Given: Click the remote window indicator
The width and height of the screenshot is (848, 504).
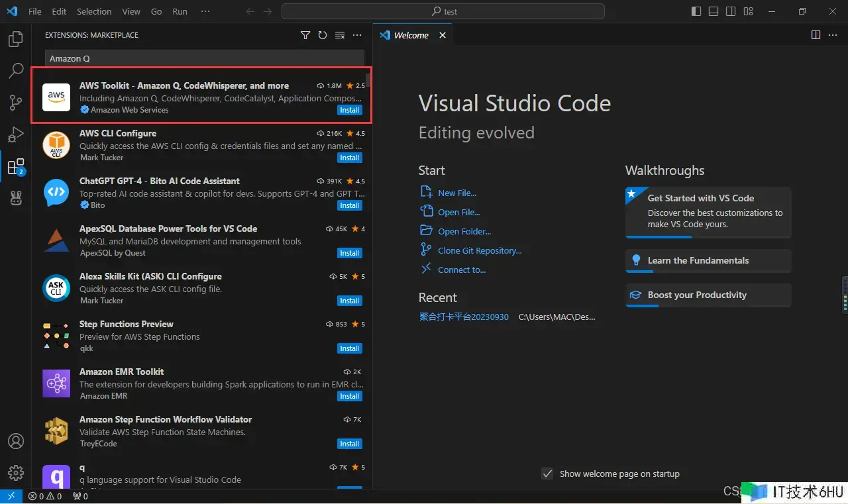Looking at the screenshot, I should (x=11, y=496).
